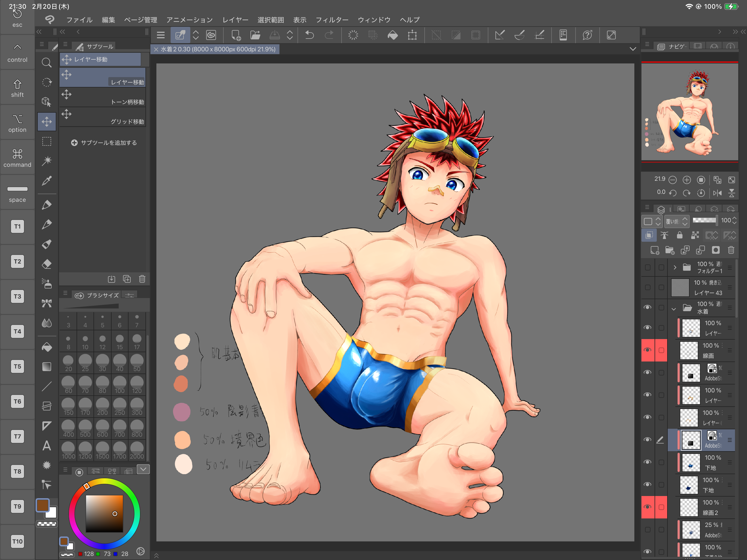Select the Fill bucket tool

pos(46,347)
